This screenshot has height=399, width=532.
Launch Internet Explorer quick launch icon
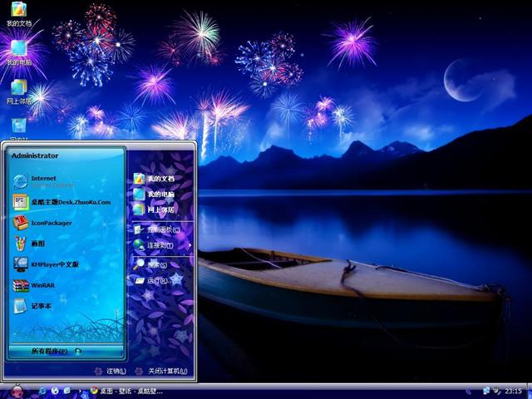[42, 392]
